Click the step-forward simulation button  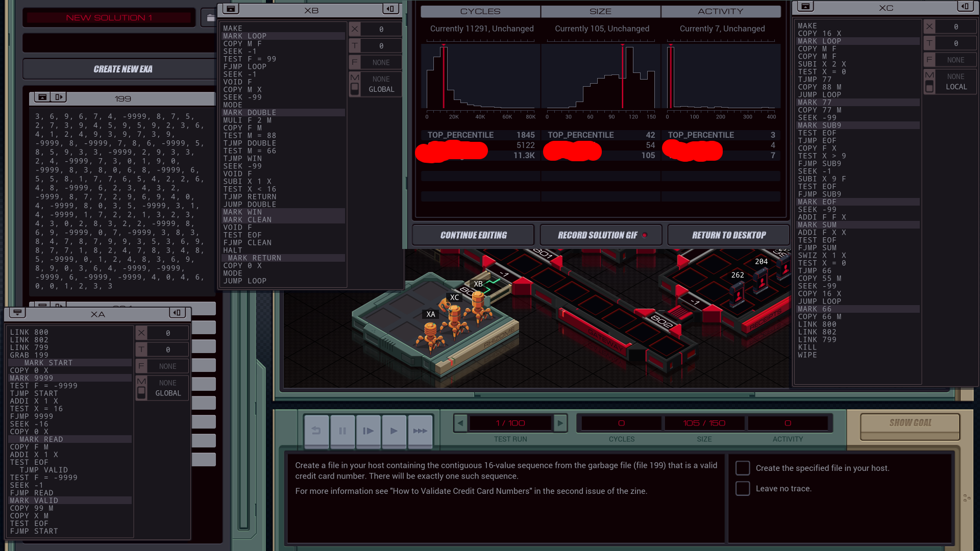pos(368,431)
